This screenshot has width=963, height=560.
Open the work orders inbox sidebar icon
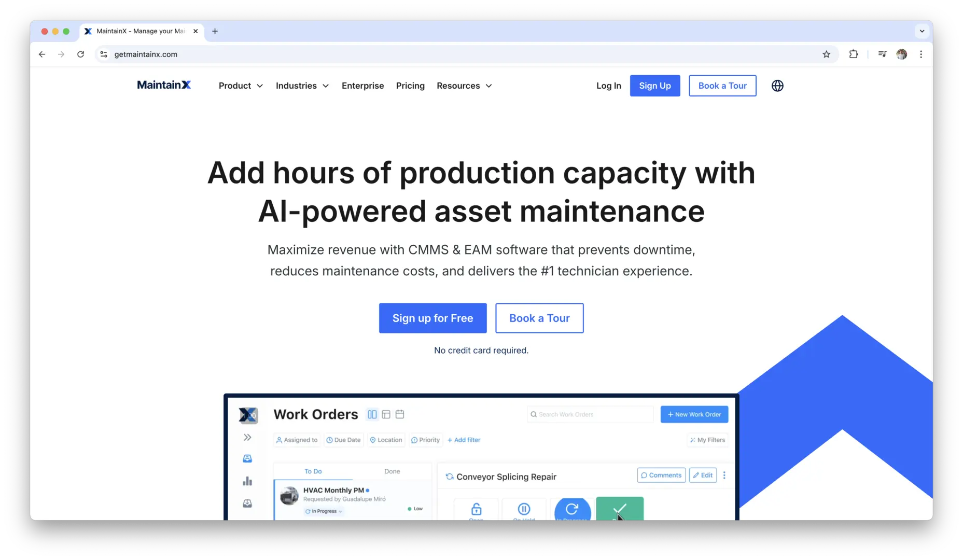coord(247,458)
